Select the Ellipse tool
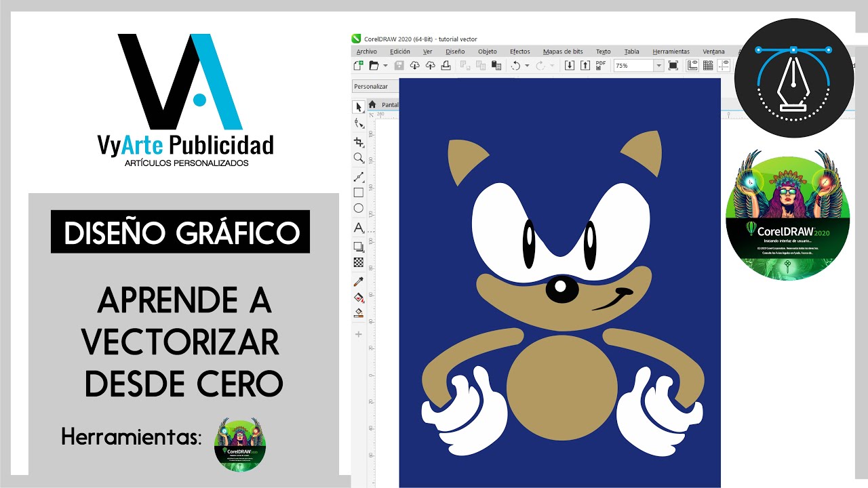Image resolution: width=868 pixels, height=488 pixels. (x=359, y=209)
